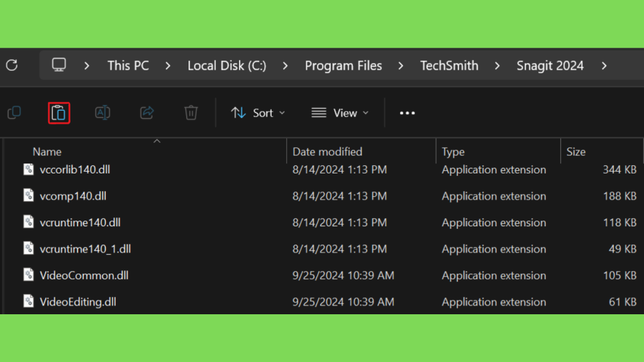644x362 pixels.
Task: Click the Share toolbar icon
Action: pos(147,112)
